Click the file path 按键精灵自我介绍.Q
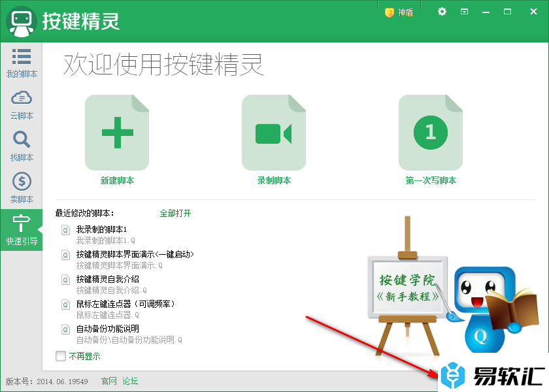The height and width of the screenshot is (392, 549). pos(112,291)
